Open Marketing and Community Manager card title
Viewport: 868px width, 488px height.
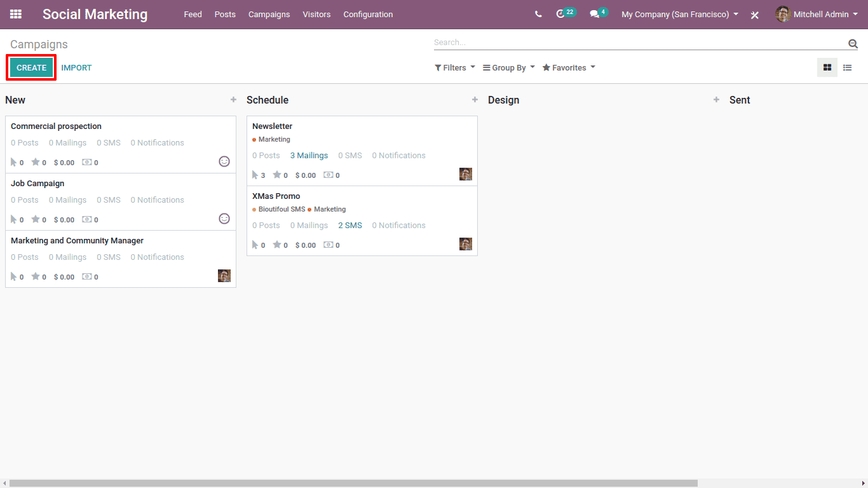coord(77,240)
